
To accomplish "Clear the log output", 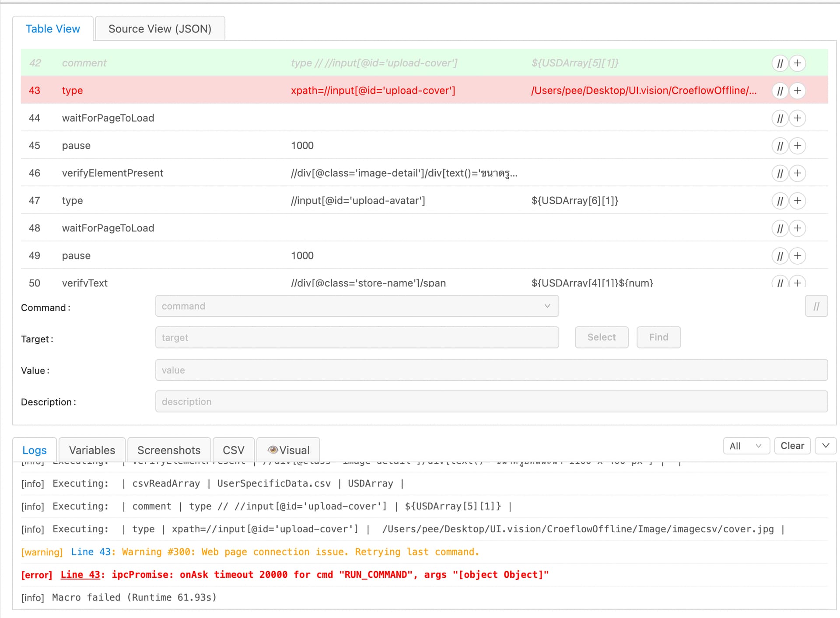I will tap(792, 446).
